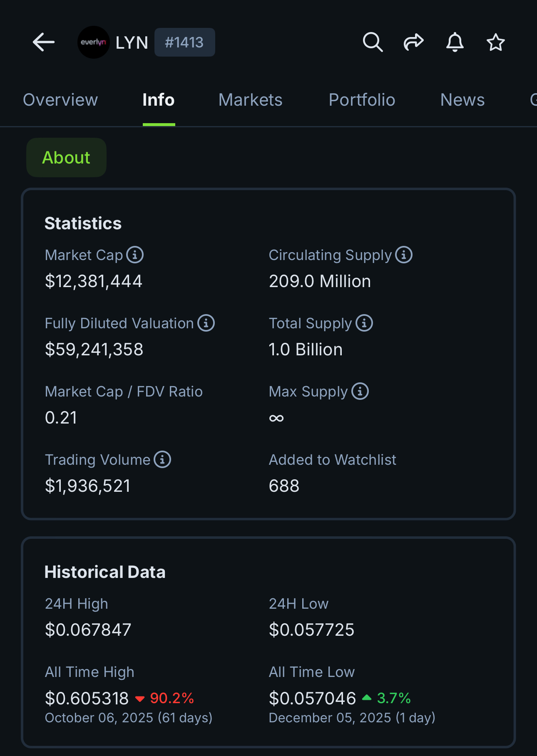The height and width of the screenshot is (756, 537).
Task: Show Max Supply info tooltip
Action: (360, 392)
